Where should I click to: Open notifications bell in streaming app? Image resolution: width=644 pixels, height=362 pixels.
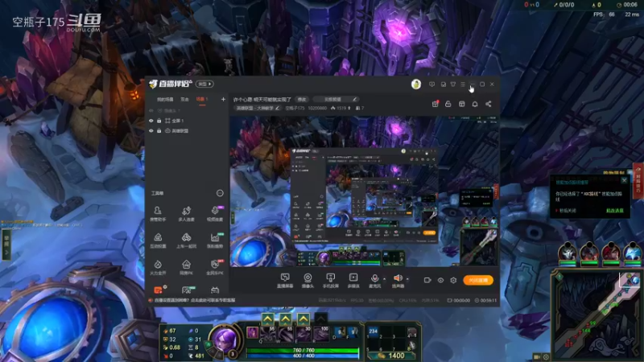point(475,105)
